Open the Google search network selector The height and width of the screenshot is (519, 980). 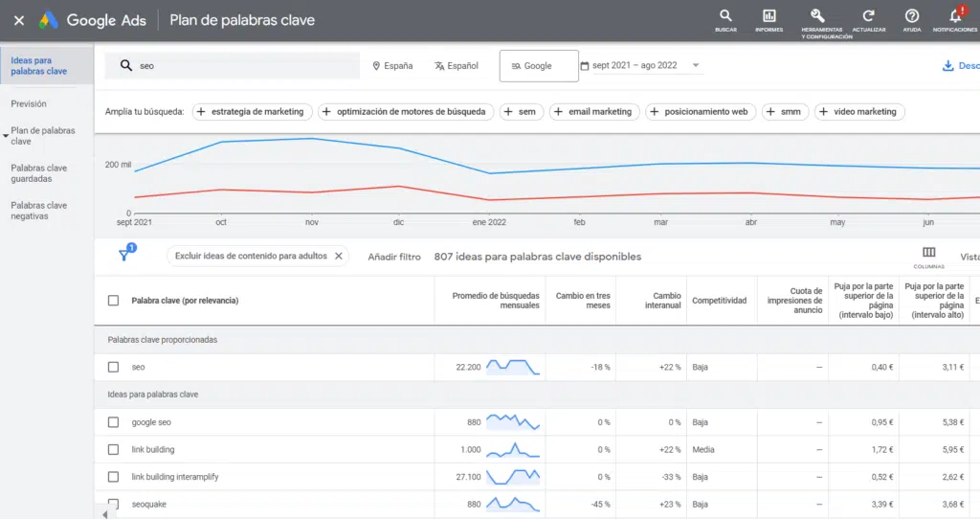[539, 66]
